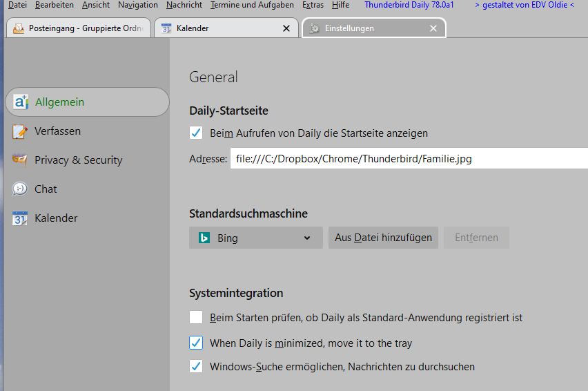Open the Extras menu
Image resolution: width=588 pixels, height=391 pixels.
point(313,5)
